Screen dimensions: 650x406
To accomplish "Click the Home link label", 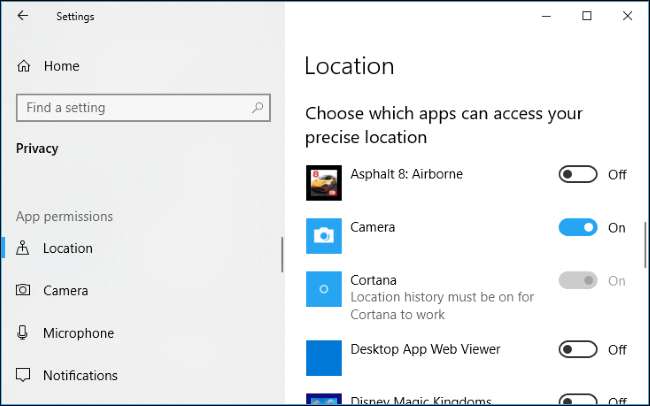I will [x=62, y=66].
